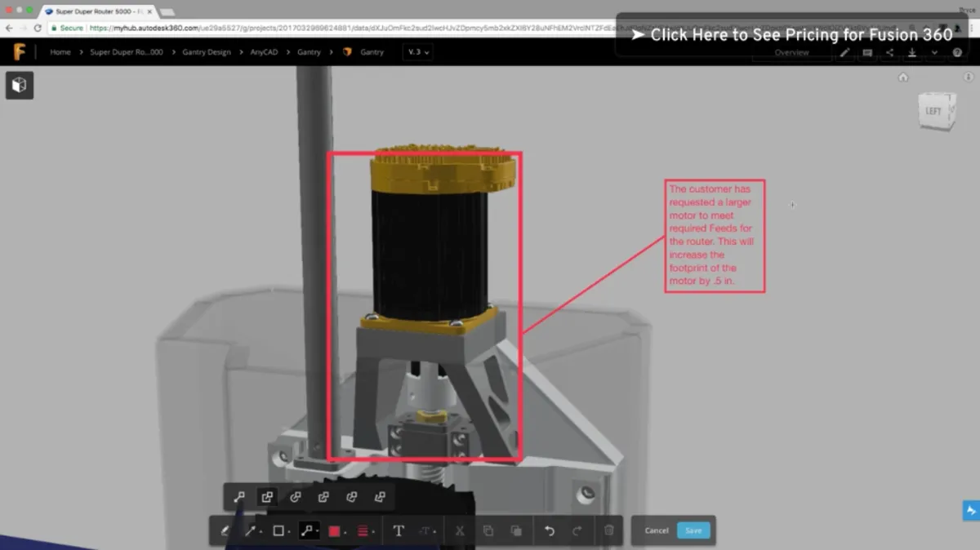
Task: Open a new browser tab
Action: (x=167, y=12)
